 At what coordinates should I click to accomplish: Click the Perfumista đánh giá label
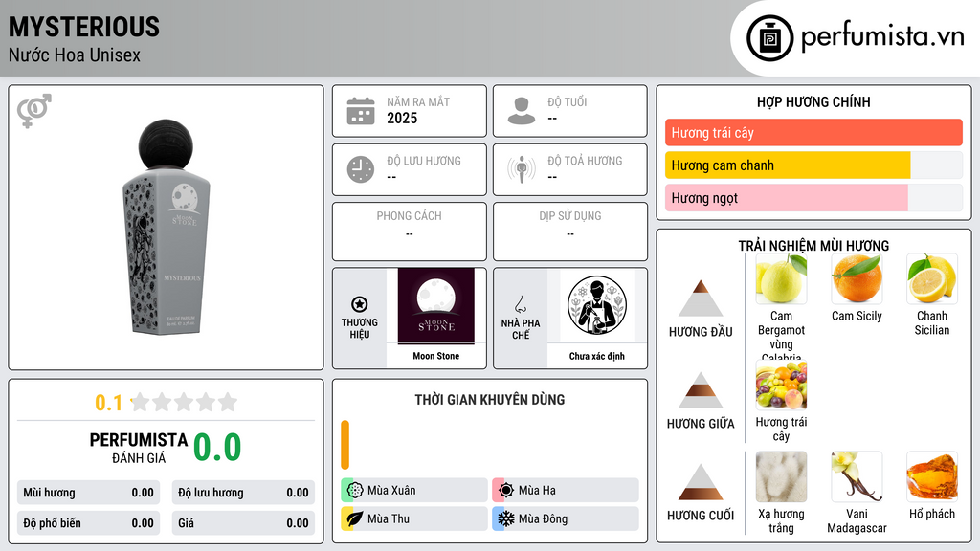tap(139, 448)
